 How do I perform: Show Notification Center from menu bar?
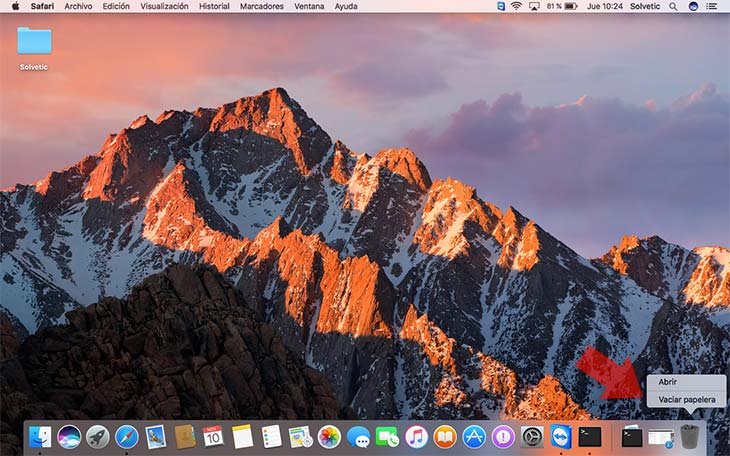pos(712,6)
